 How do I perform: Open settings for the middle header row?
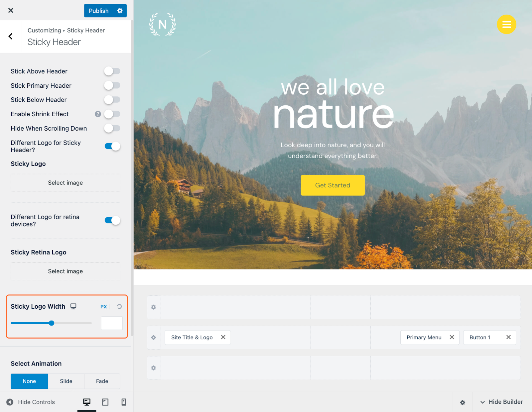click(154, 338)
